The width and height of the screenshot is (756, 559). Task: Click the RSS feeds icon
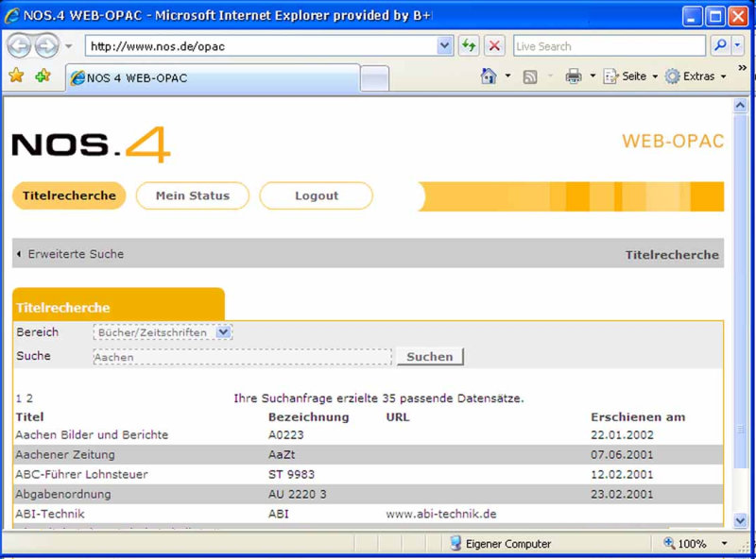tap(530, 76)
